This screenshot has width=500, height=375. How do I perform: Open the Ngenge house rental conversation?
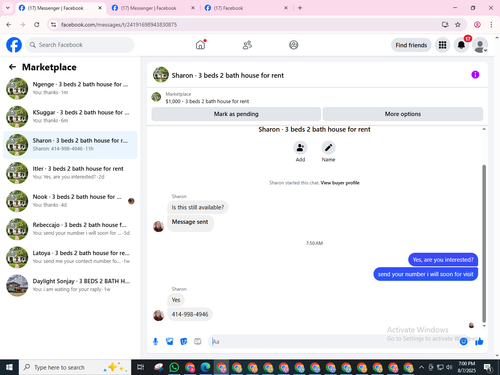(x=70, y=89)
